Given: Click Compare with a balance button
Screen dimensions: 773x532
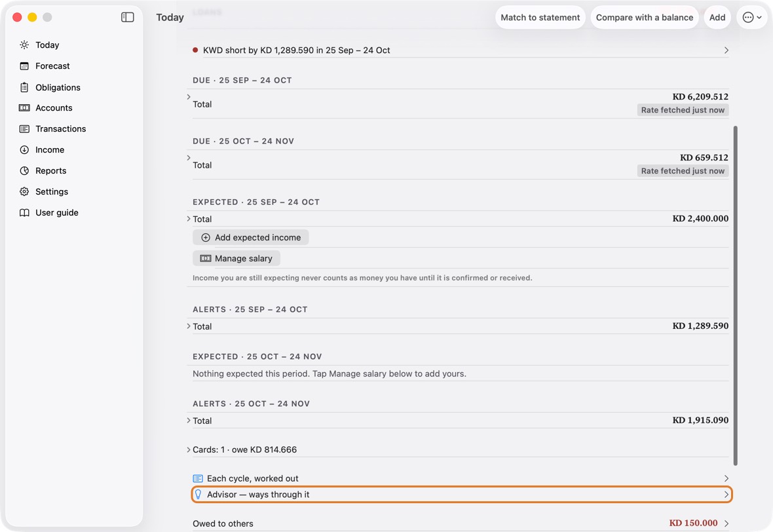Looking at the screenshot, I should pos(645,17).
